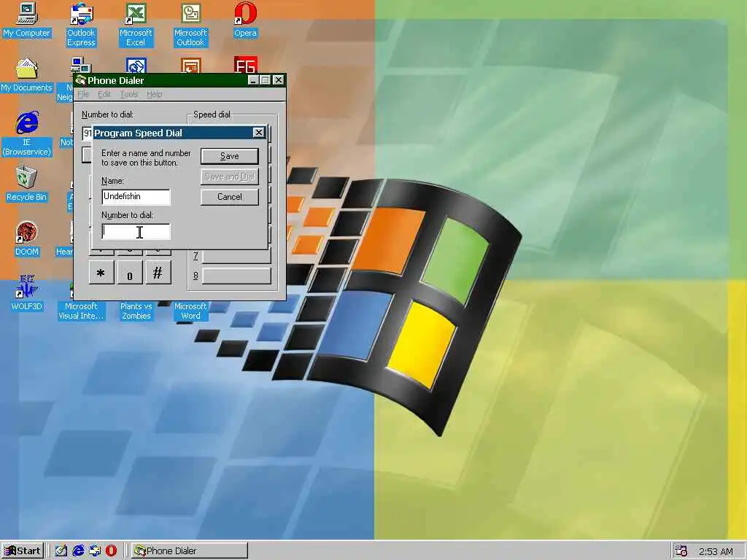
Task: Launch Microsoft Excel from desktop
Action: (136, 24)
